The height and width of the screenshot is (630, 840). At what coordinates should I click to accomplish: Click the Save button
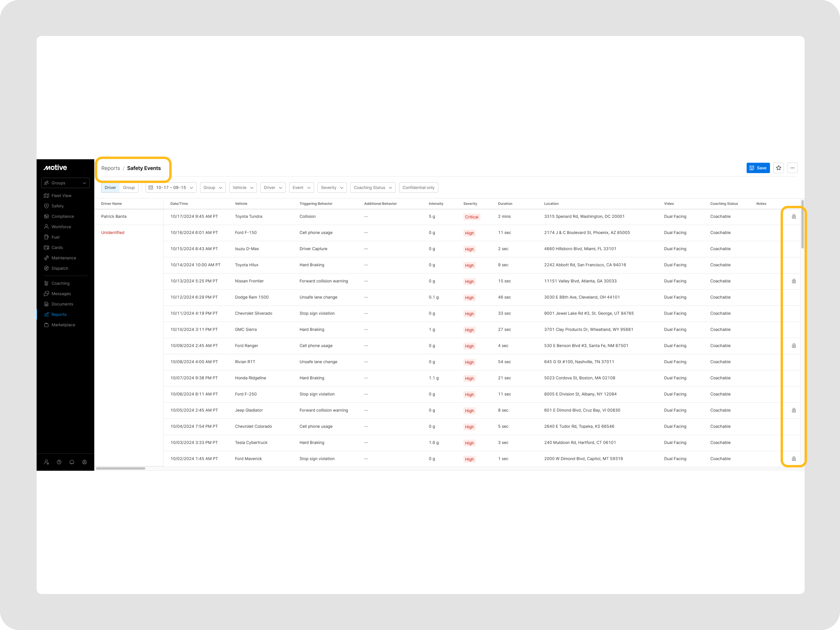(x=758, y=167)
